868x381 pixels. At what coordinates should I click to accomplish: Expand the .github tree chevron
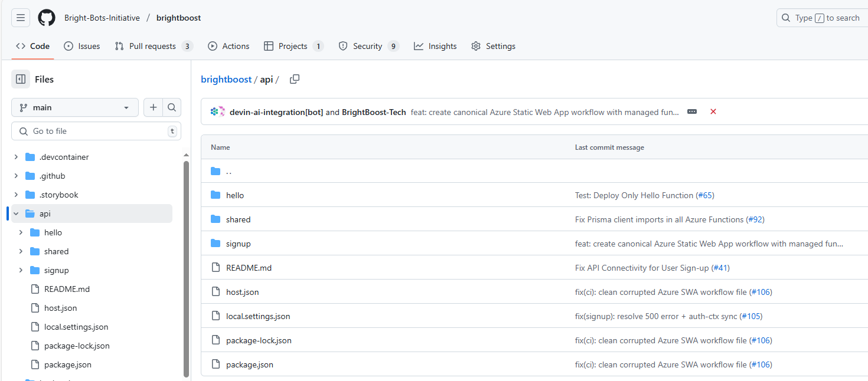tap(16, 176)
